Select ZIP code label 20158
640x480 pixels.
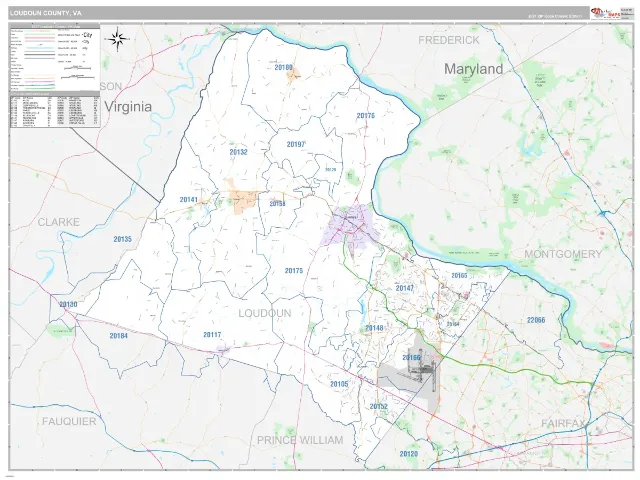tap(277, 203)
